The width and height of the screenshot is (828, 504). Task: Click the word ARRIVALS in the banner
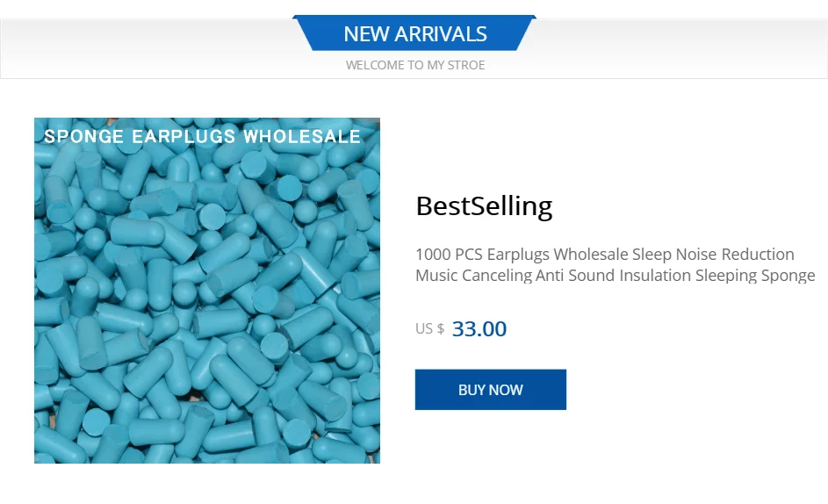click(x=441, y=34)
